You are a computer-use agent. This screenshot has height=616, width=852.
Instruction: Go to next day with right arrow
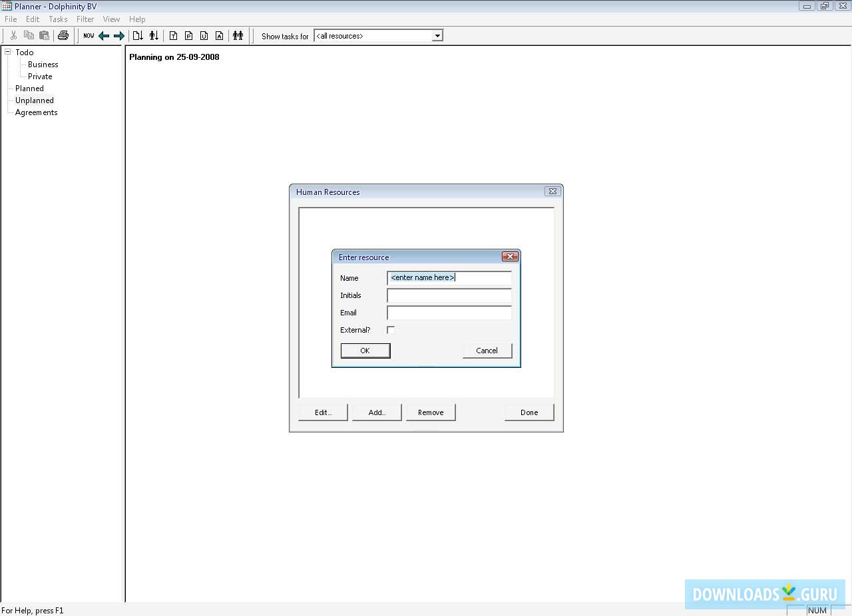119,36
